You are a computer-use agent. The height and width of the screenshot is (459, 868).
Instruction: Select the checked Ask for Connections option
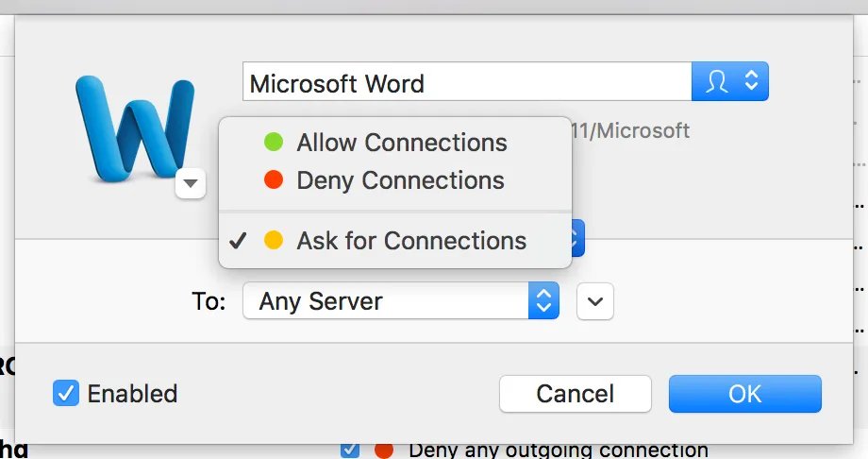pos(395,241)
